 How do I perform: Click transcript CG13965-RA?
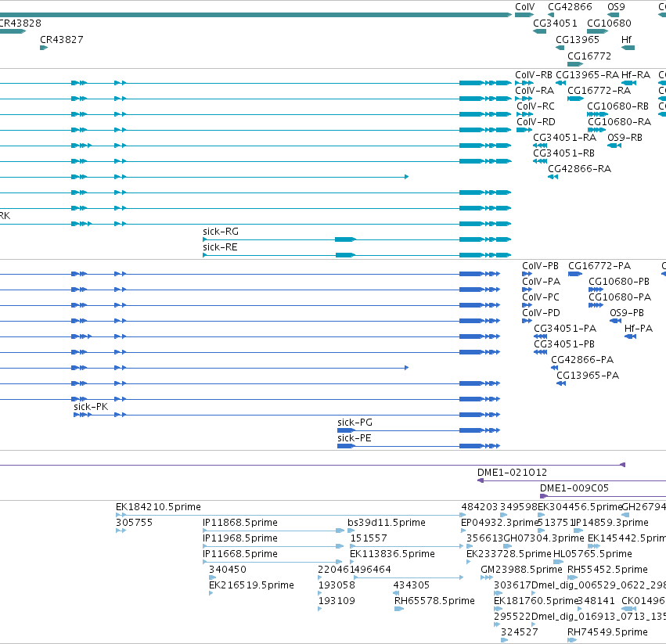588,75
